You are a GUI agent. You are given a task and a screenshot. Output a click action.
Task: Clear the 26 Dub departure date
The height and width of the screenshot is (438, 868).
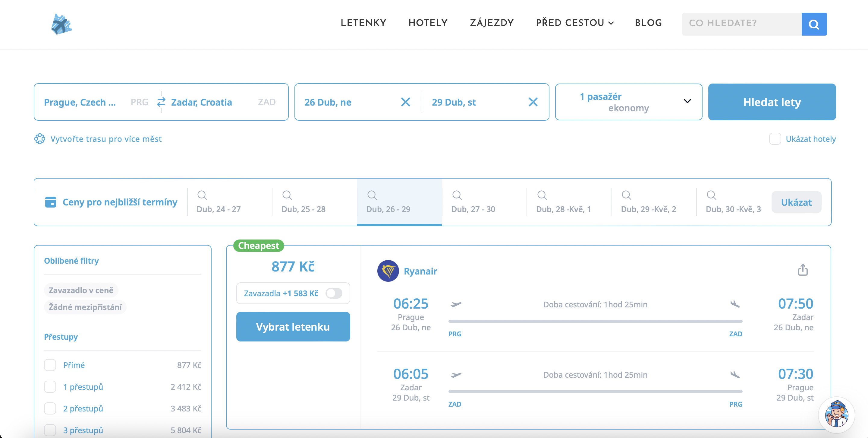click(x=405, y=102)
